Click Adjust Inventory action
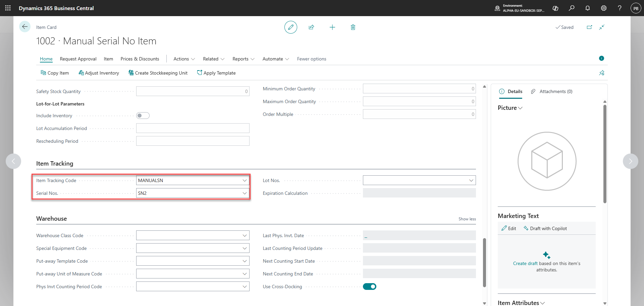Screen dimensions: 644x306 [99, 73]
